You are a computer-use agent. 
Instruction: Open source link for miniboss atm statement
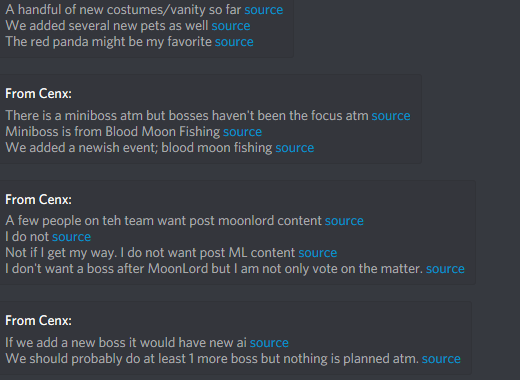pyautogui.click(x=391, y=116)
